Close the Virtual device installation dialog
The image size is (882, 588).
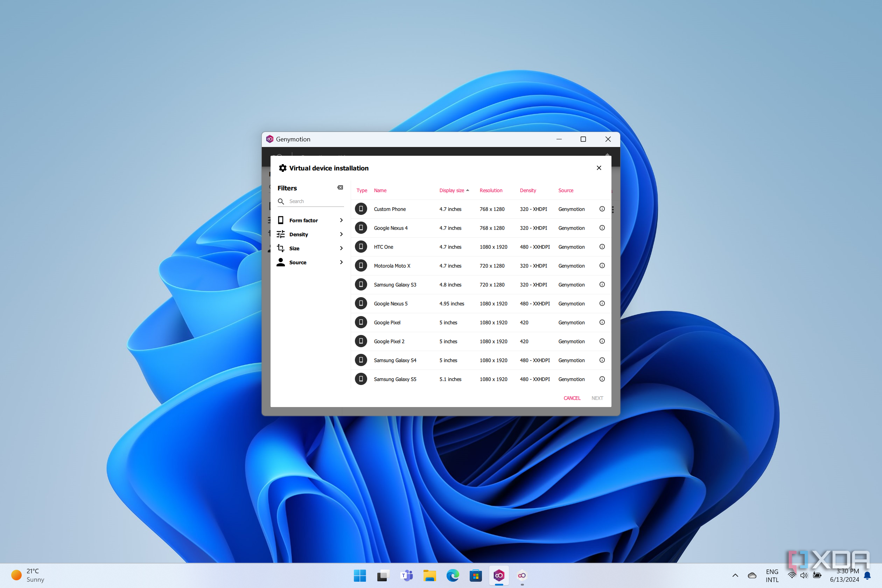tap(599, 168)
